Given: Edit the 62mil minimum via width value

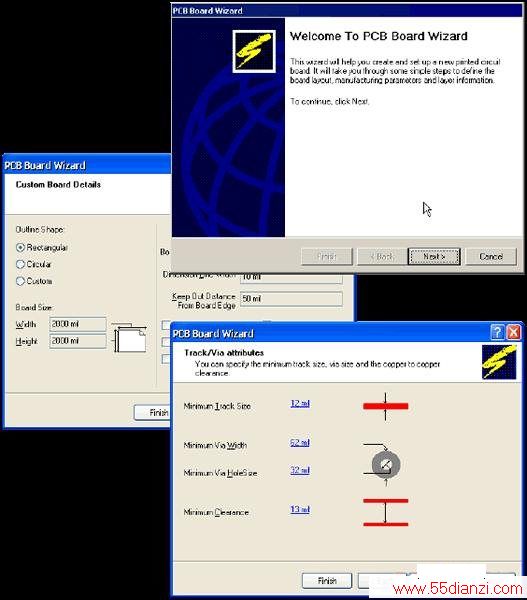Looking at the screenshot, I should tap(300, 443).
